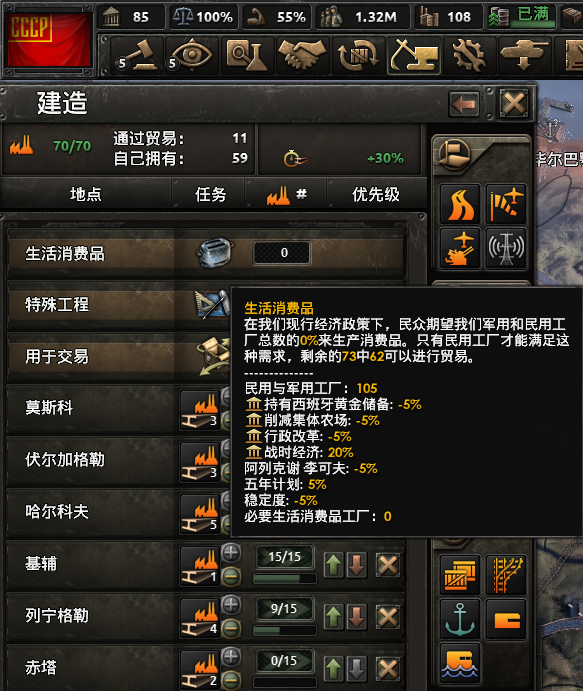Open the political decisions gavel icon

(x=137, y=56)
